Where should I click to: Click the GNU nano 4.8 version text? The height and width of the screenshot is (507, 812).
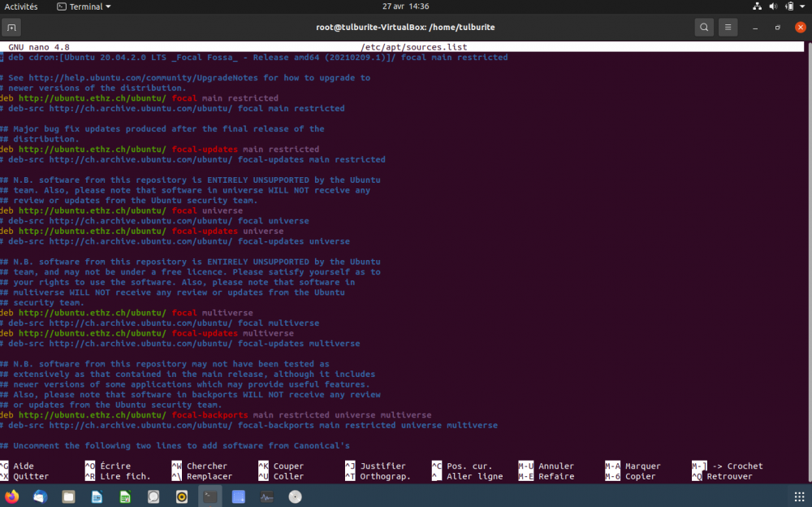[x=39, y=47]
